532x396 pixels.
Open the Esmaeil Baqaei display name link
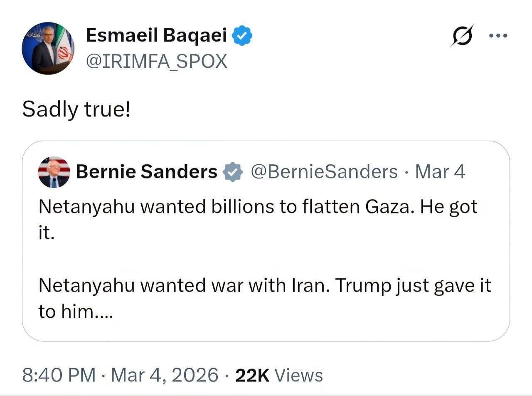[x=156, y=36]
